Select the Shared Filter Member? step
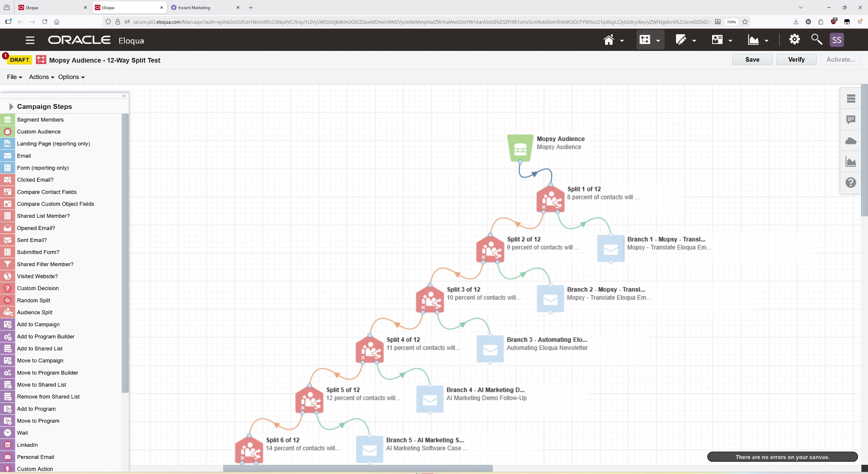868x474 pixels. tap(61, 264)
